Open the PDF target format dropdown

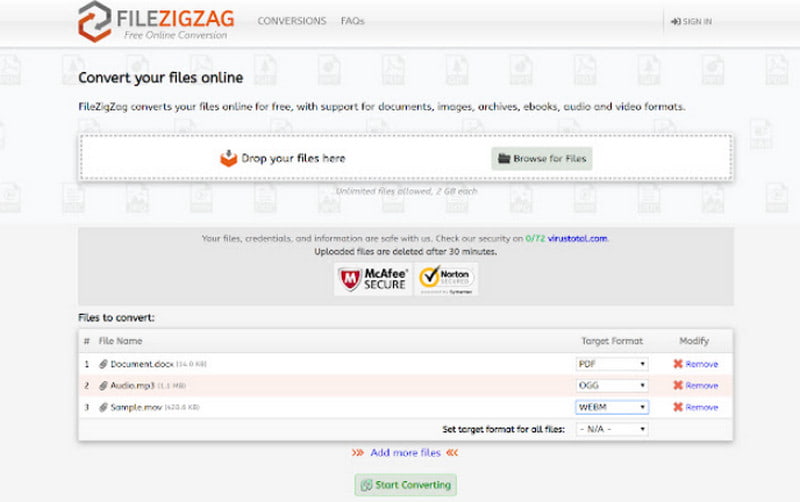pyautogui.click(x=612, y=364)
